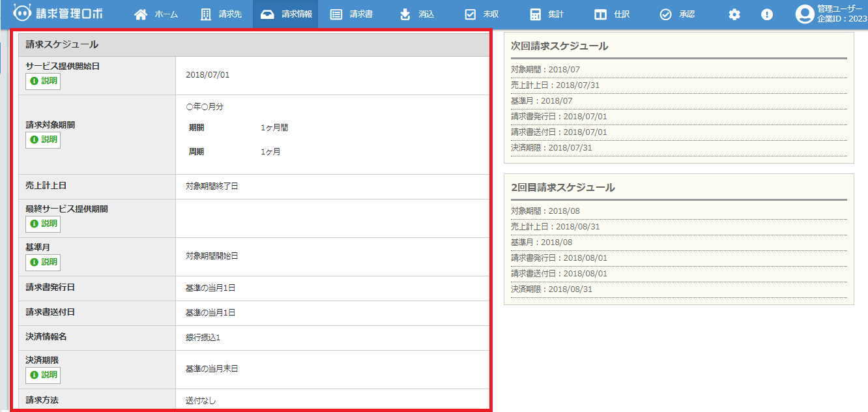Click the 消込 download-arrow icon
Screen dimensions: 868x412
[x=405, y=14]
